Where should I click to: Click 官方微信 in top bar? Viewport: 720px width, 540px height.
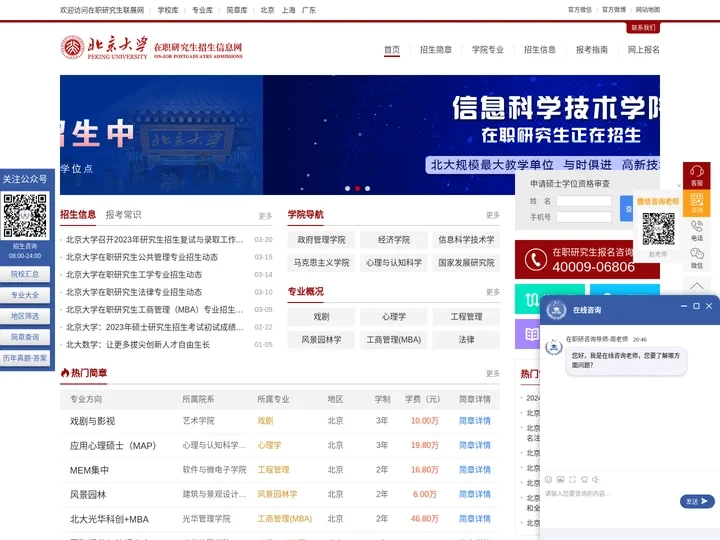coord(579,10)
